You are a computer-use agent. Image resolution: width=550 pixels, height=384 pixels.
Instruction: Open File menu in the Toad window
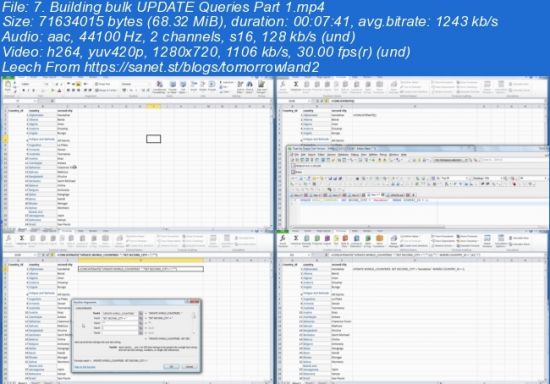point(296,154)
